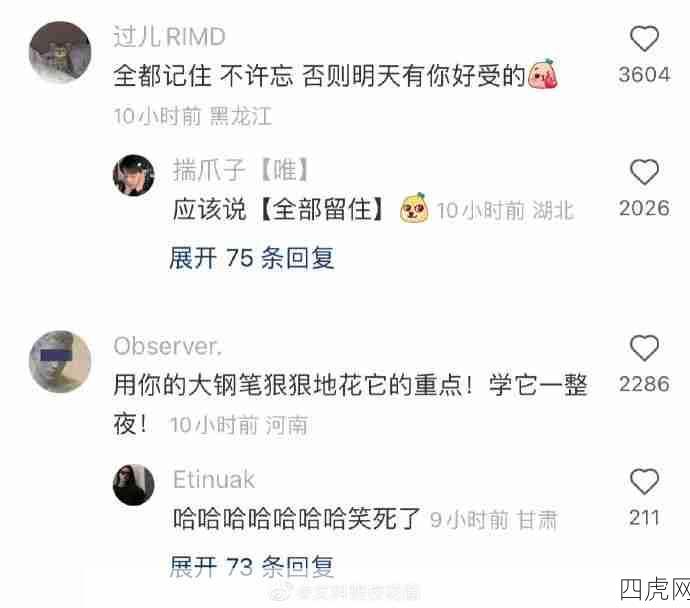Click the pink peach emoji sticker
The image size is (690, 608).
[x=543, y=74]
